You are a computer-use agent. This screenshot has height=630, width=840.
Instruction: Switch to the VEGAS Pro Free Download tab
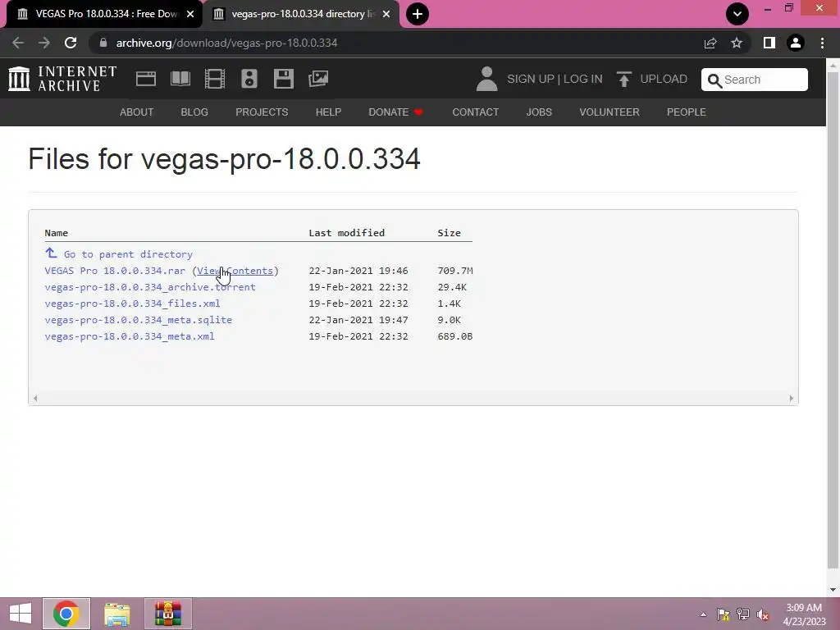pos(104,14)
